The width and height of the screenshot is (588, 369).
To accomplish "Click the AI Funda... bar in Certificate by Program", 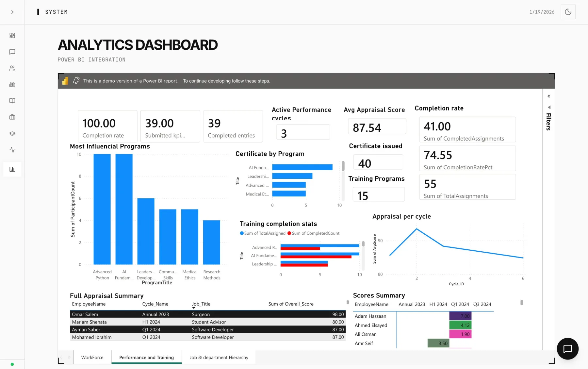I will (x=302, y=167).
